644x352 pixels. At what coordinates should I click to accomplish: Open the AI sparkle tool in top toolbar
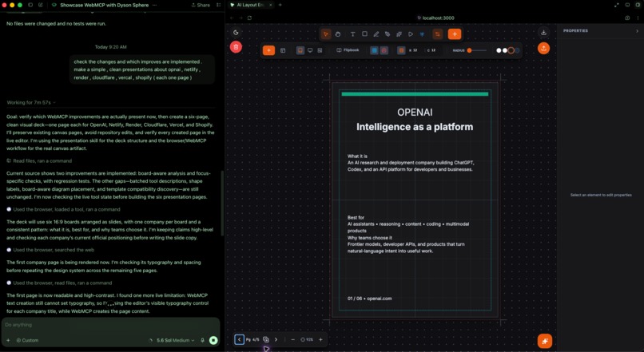point(399,34)
